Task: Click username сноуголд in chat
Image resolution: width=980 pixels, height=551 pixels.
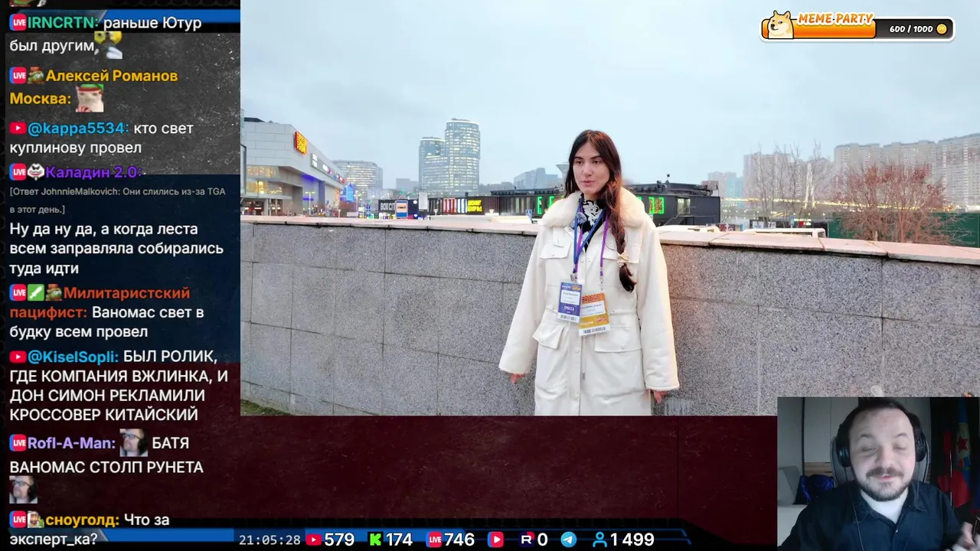Action: (82, 520)
